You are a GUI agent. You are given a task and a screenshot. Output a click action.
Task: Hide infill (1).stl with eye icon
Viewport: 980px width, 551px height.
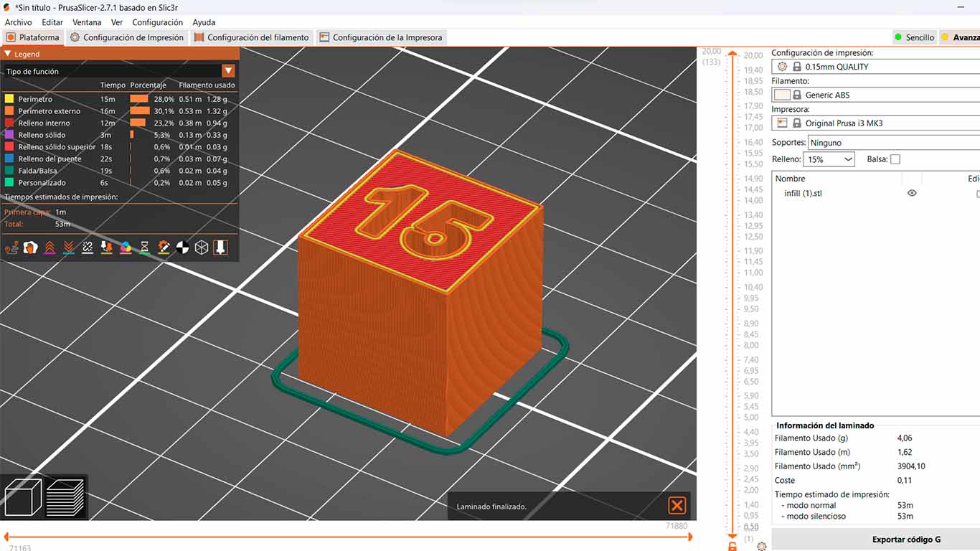click(x=912, y=193)
